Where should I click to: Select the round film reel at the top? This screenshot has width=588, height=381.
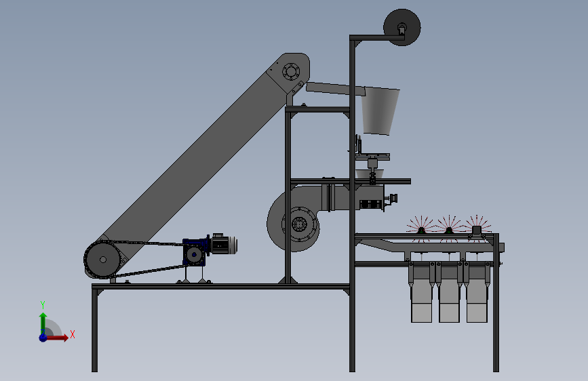coord(402,27)
